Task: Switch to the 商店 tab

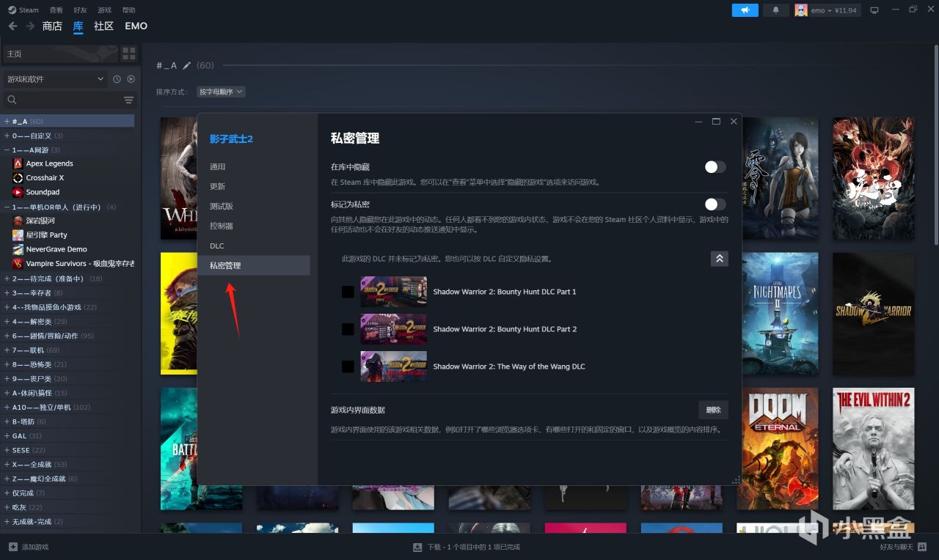Action: pyautogui.click(x=52, y=26)
